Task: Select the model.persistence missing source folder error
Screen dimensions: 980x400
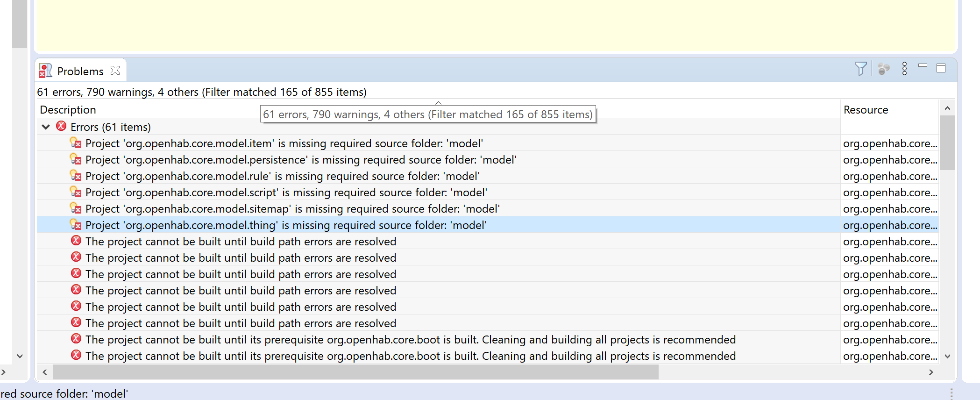Action: (301, 160)
